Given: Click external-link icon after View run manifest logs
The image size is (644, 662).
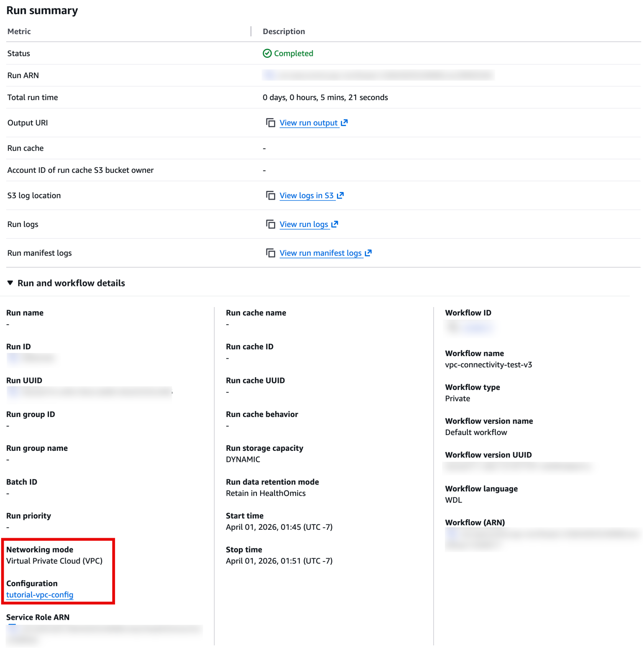Looking at the screenshot, I should [x=368, y=253].
